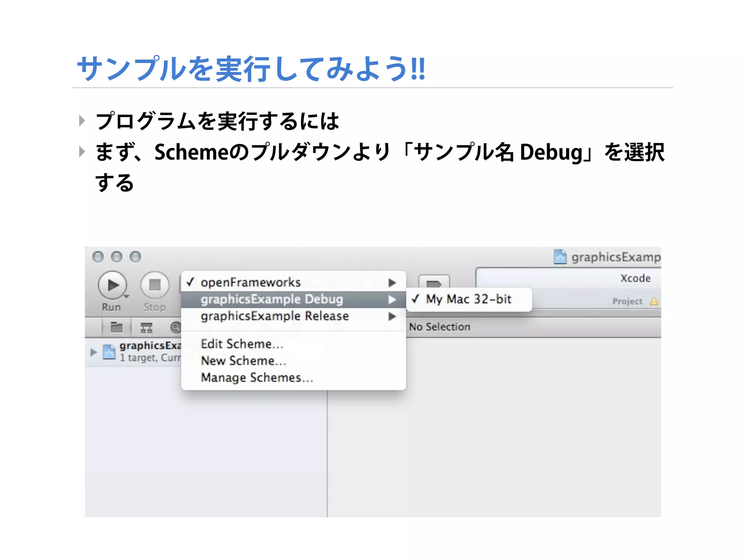The image size is (747, 560).
Task: Click the Run play button in Xcode
Action: click(x=112, y=285)
